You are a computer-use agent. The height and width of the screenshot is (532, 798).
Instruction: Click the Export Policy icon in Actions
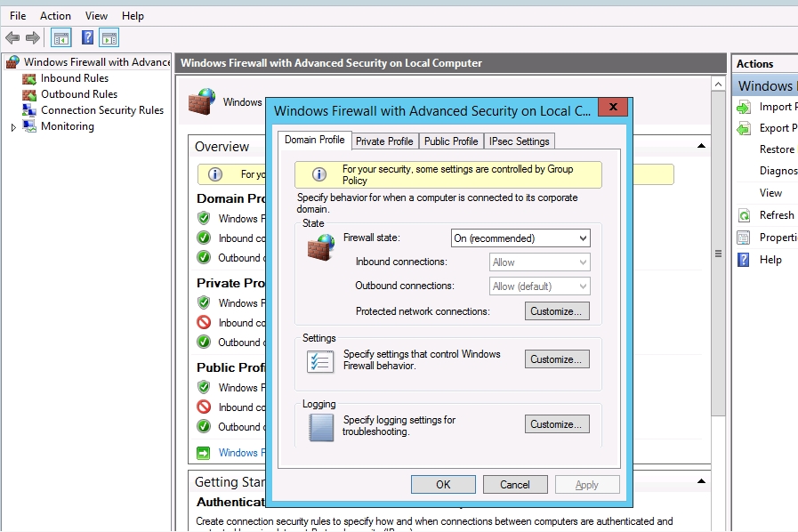[x=744, y=128]
